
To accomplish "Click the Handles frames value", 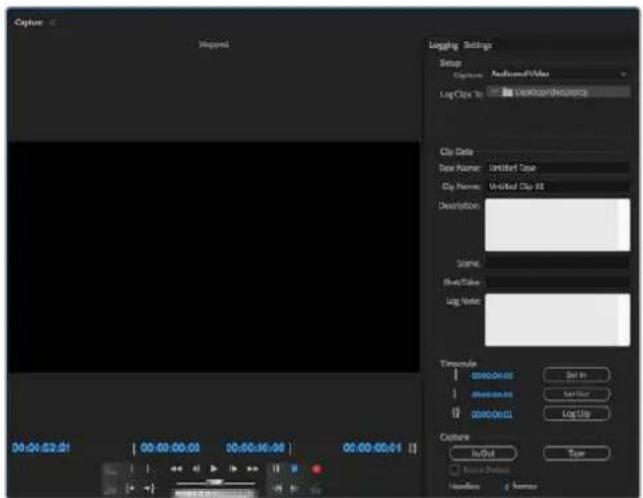I will click(507, 487).
